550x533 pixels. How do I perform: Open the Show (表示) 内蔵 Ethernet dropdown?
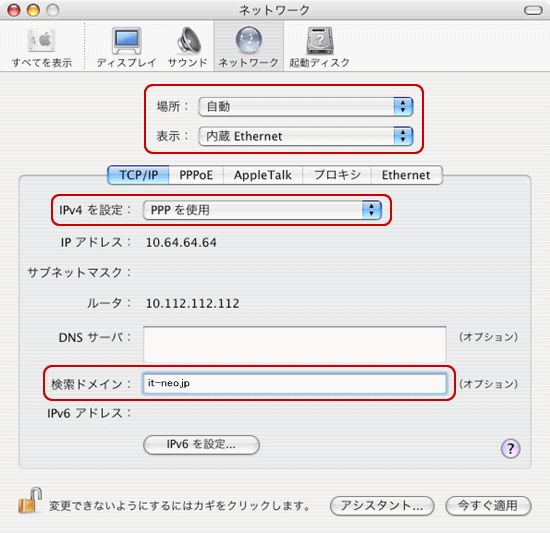coord(306,136)
